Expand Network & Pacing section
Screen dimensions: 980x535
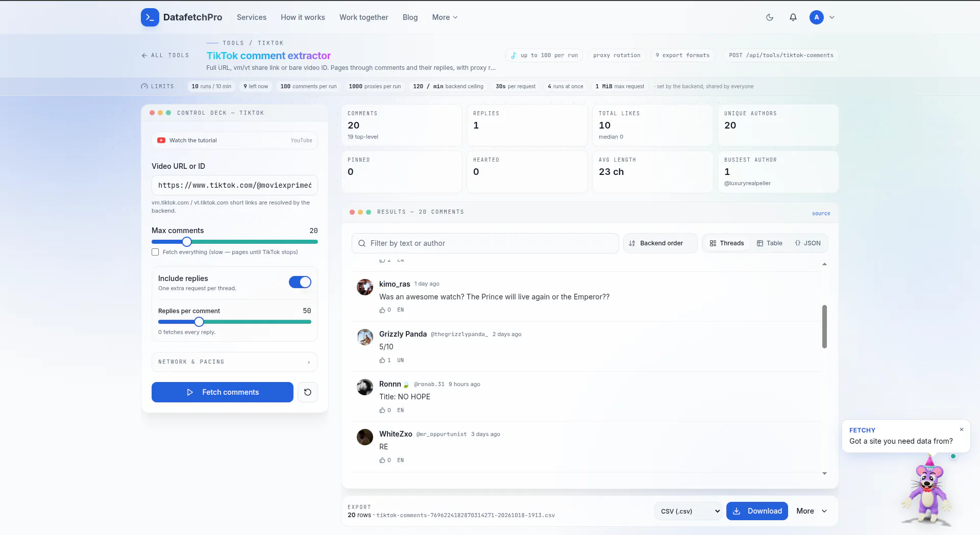point(235,362)
